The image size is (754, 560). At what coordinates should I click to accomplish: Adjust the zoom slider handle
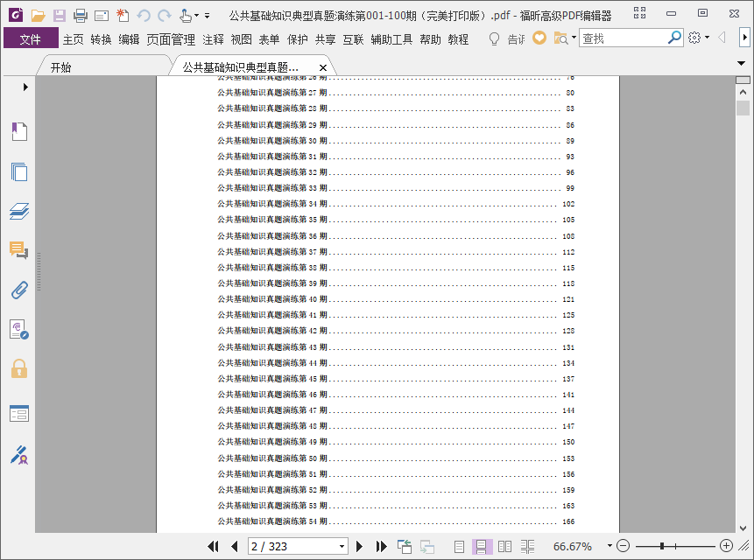[x=662, y=546]
